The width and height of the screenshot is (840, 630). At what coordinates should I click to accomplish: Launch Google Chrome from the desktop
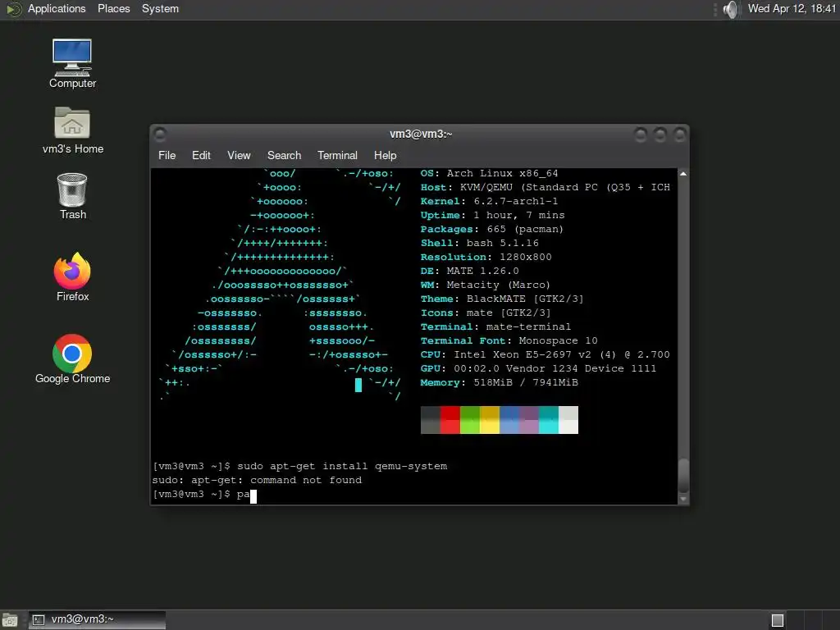[72, 359]
